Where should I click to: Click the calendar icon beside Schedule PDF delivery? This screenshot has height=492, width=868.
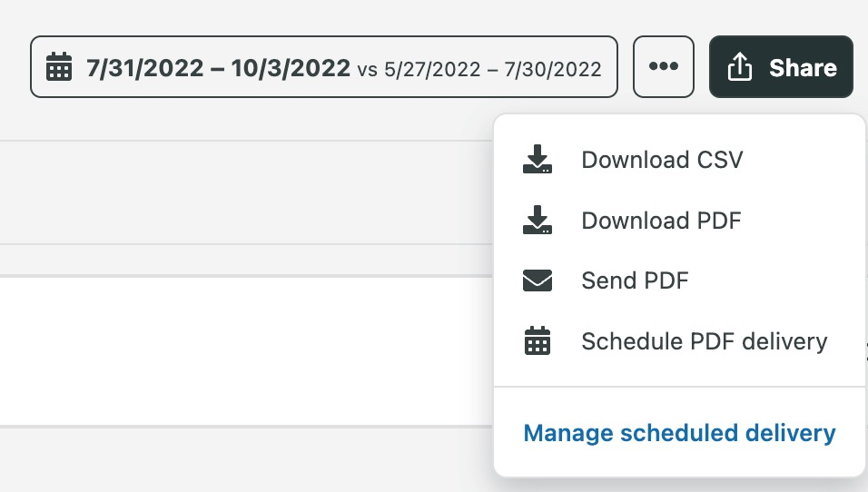click(538, 341)
